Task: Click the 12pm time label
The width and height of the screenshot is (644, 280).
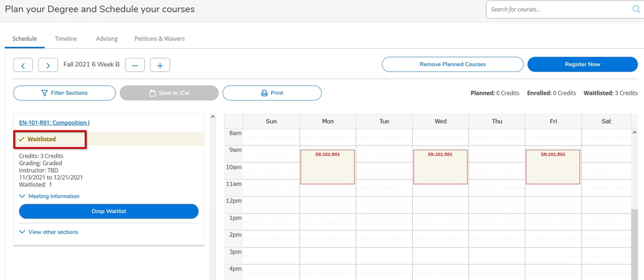Action: pos(234,201)
